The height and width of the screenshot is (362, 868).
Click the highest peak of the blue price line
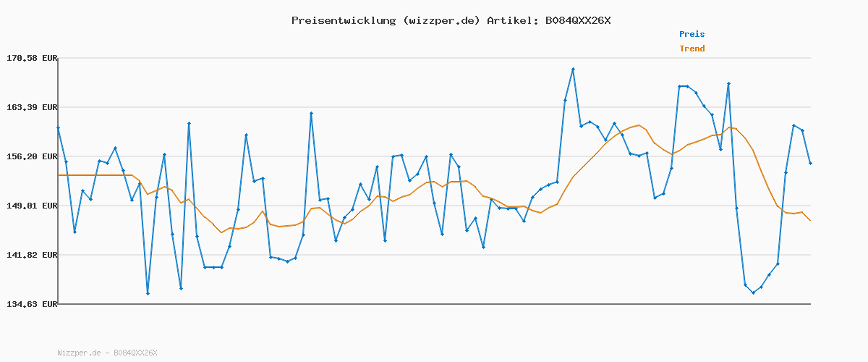573,70
